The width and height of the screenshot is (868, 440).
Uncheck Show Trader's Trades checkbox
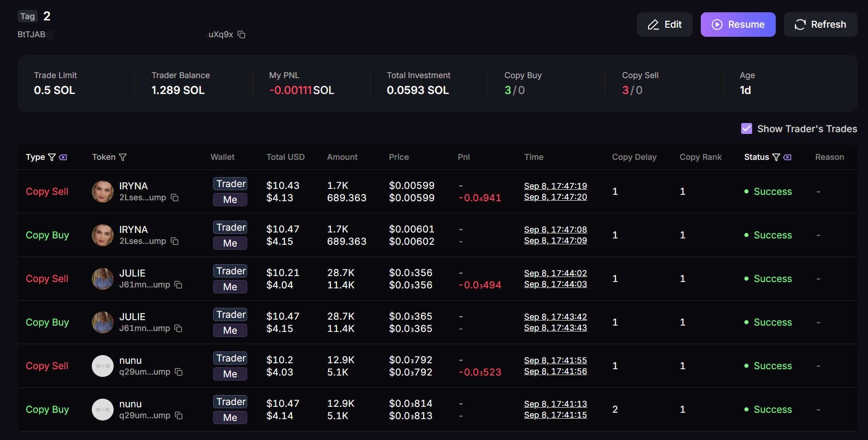tap(746, 129)
